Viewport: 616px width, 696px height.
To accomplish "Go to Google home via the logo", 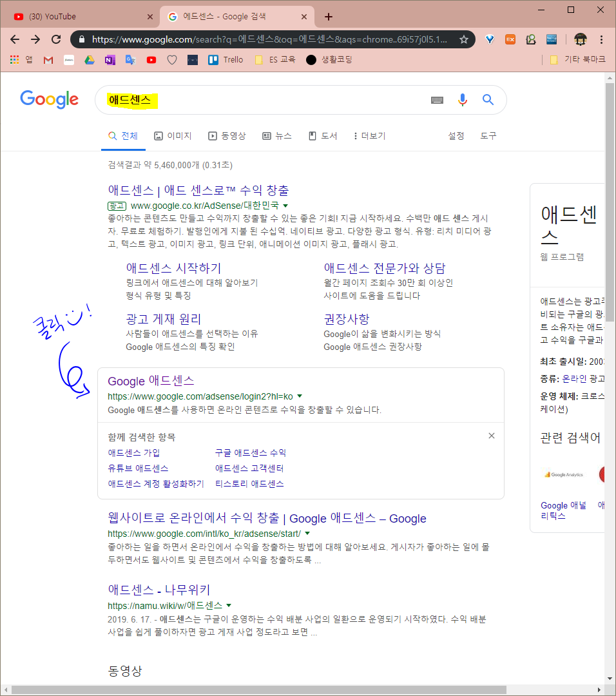I will [49, 99].
